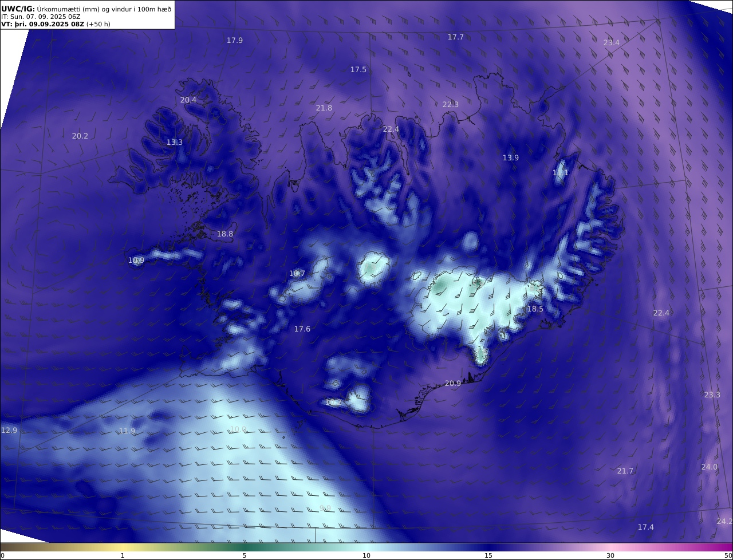Click the 17.7 value label

pos(455,37)
